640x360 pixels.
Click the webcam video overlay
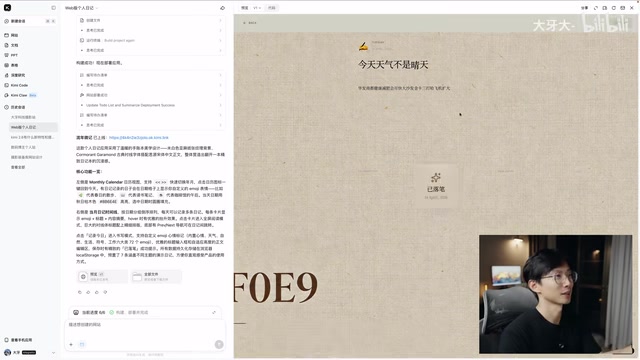pos(556,294)
